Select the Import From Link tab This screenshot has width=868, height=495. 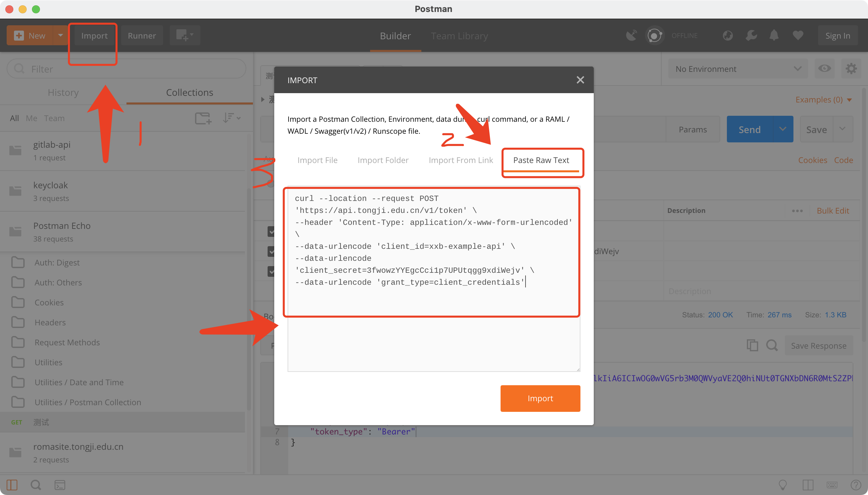[461, 160]
